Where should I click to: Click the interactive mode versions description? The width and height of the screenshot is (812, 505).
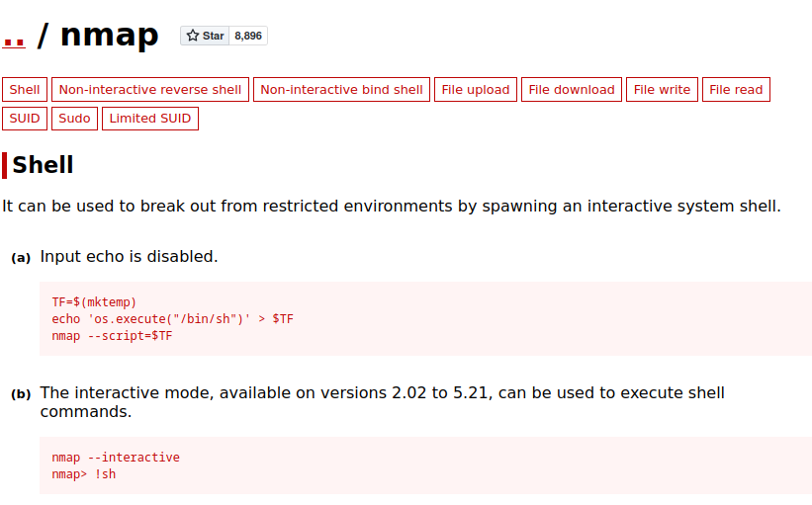click(382, 402)
